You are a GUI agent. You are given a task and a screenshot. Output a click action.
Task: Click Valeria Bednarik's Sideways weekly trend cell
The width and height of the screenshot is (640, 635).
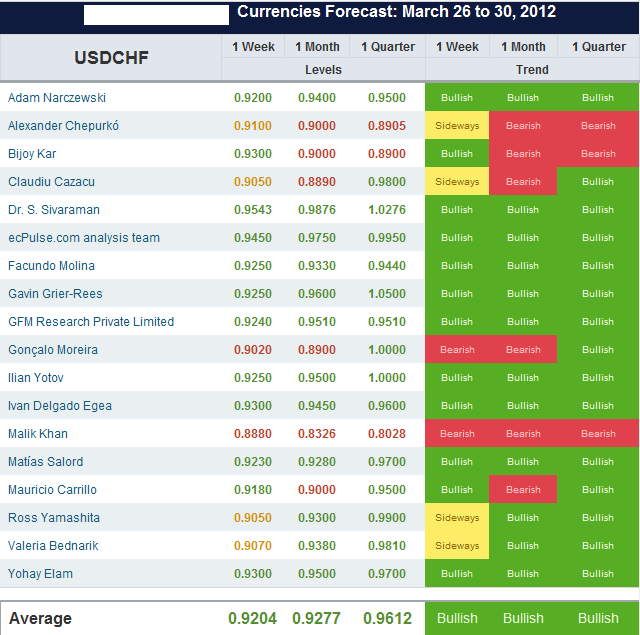coord(457,546)
